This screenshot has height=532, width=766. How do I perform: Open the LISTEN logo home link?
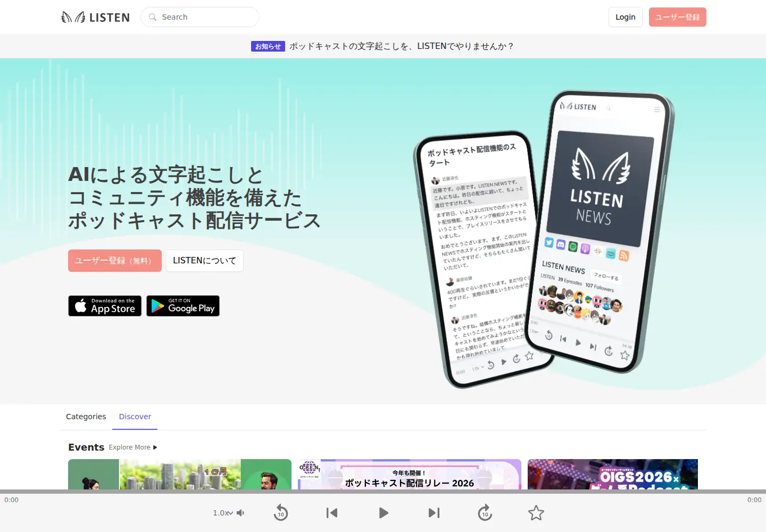(x=95, y=17)
